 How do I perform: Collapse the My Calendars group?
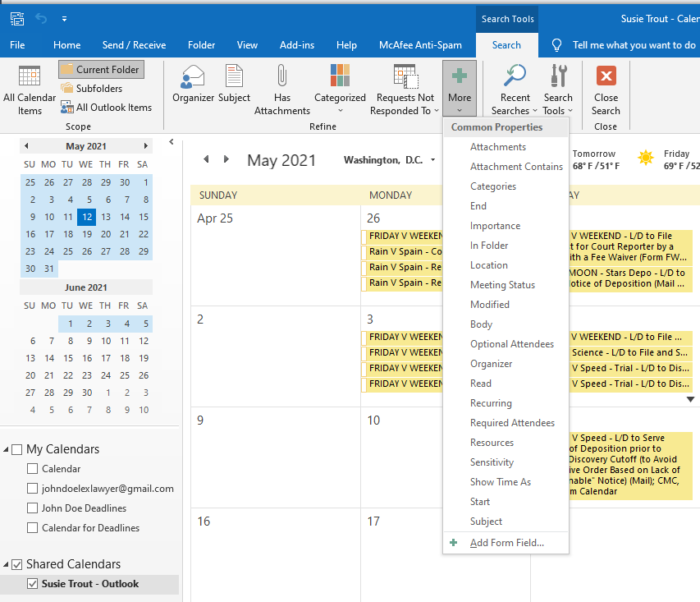pos(7,450)
